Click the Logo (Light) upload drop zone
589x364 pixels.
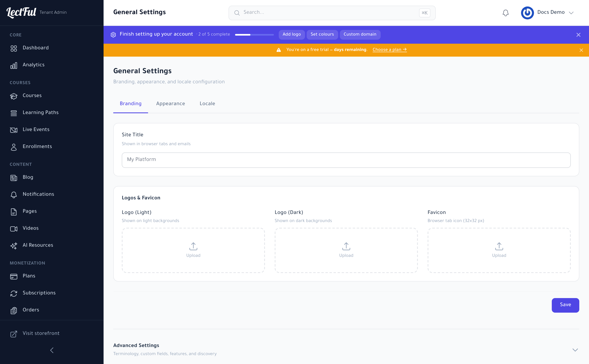point(193,250)
